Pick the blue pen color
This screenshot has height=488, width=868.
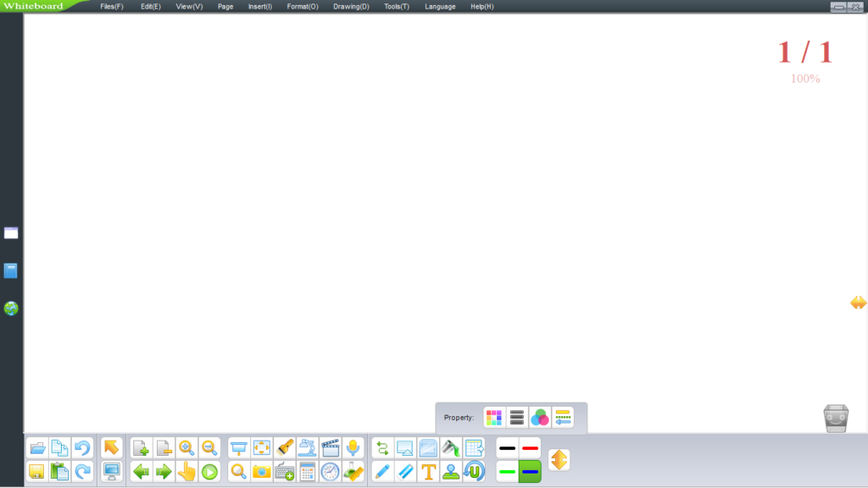click(x=531, y=471)
